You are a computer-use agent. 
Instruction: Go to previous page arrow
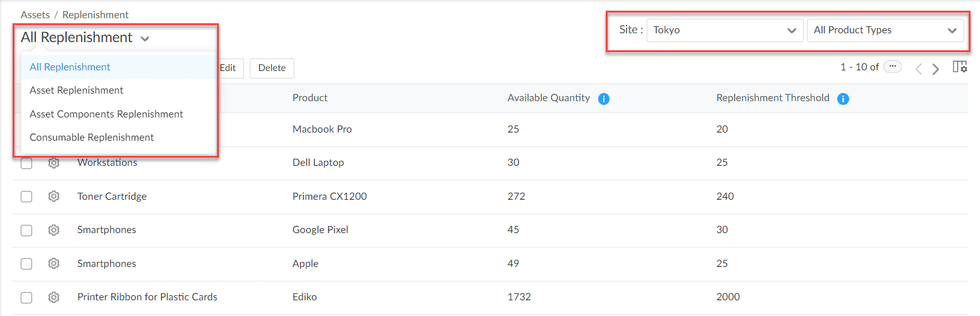tap(918, 69)
